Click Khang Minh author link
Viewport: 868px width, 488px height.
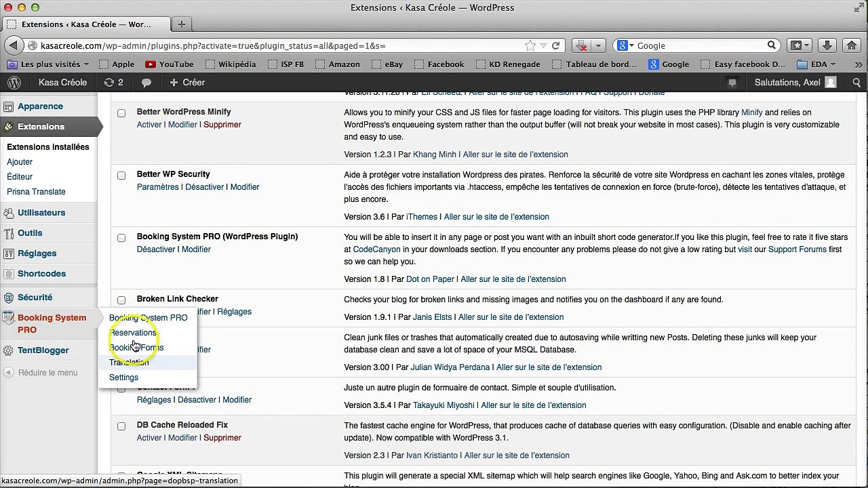point(435,155)
